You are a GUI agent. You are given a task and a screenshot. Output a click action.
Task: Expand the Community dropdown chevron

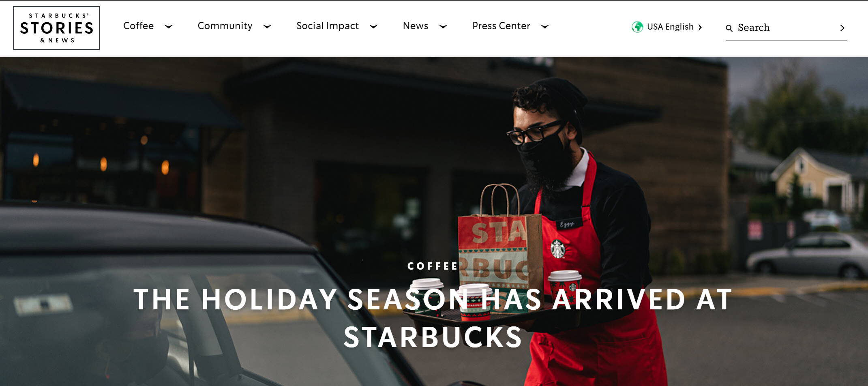point(267,27)
